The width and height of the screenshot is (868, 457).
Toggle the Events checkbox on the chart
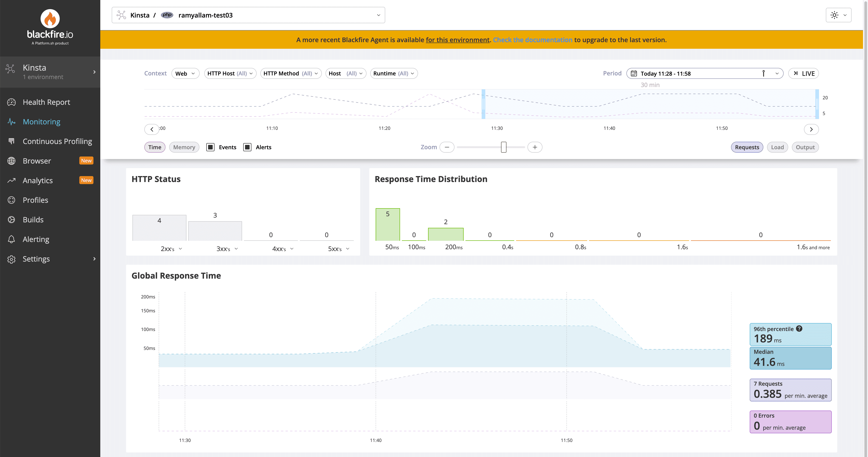pyautogui.click(x=211, y=147)
